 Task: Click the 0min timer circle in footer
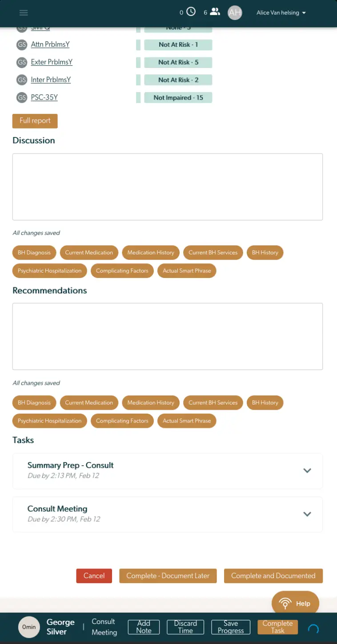(x=29, y=627)
